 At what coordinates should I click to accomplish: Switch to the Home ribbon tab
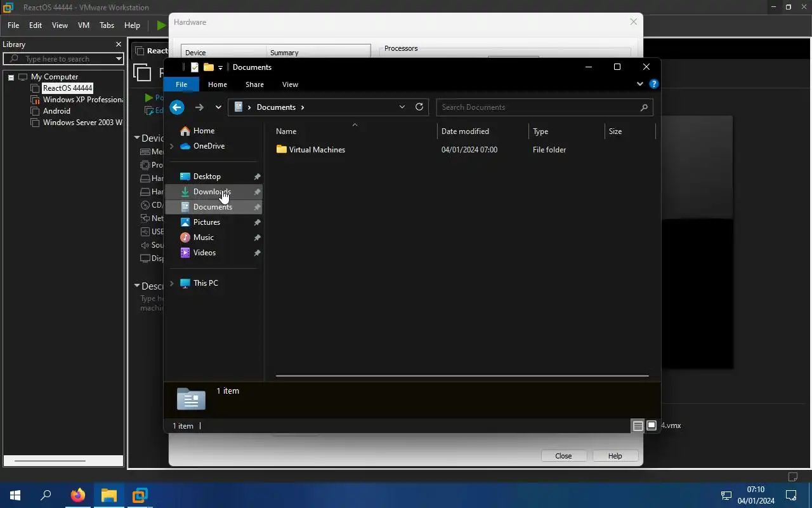[218, 84]
